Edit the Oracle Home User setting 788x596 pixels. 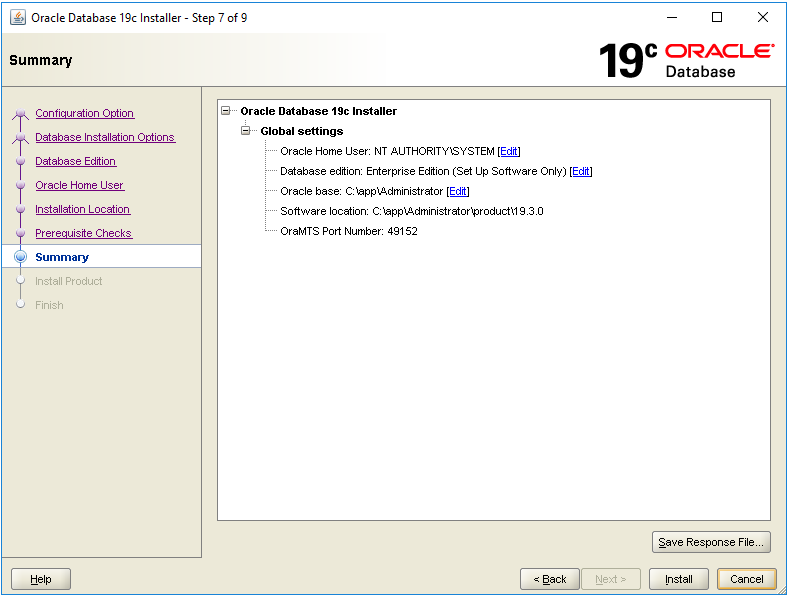(x=509, y=151)
